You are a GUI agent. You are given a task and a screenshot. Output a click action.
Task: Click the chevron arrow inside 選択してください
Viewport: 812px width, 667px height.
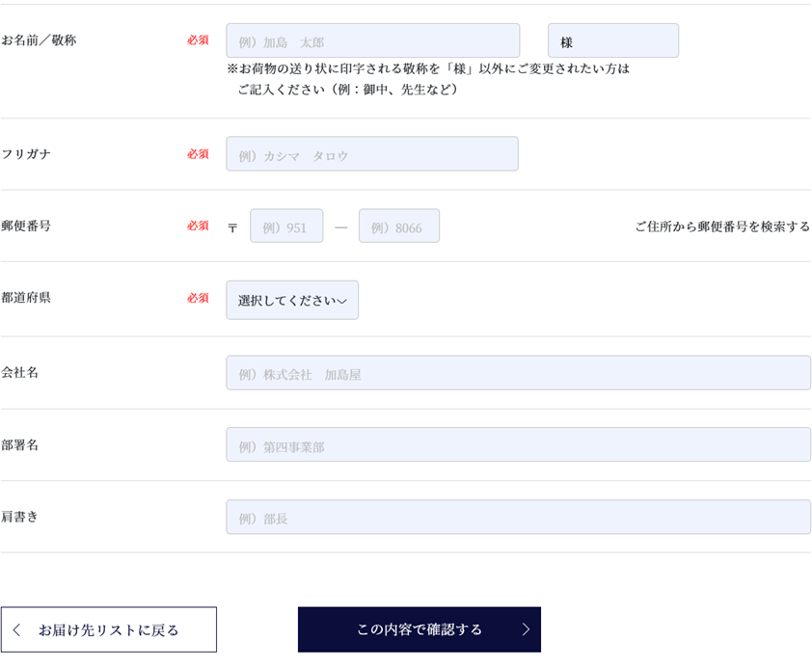(341, 301)
